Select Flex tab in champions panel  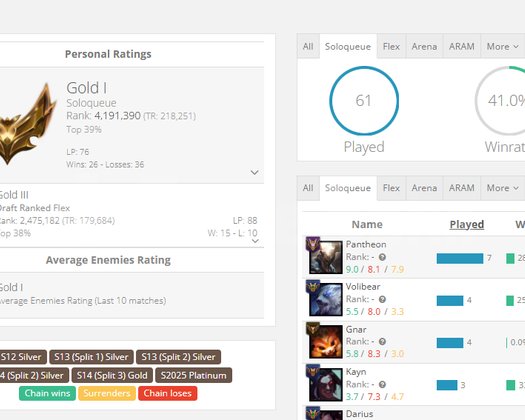coord(391,188)
